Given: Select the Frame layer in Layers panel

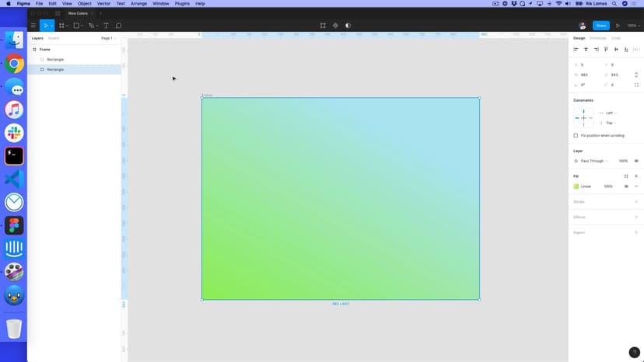Looking at the screenshot, I should pyautogui.click(x=45, y=50).
